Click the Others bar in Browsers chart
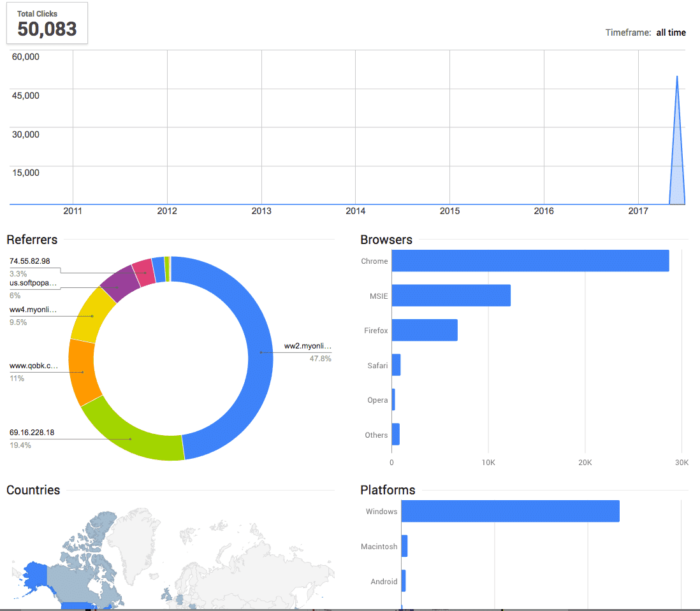Image resolution: width=700 pixels, height=611 pixels. [x=395, y=435]
